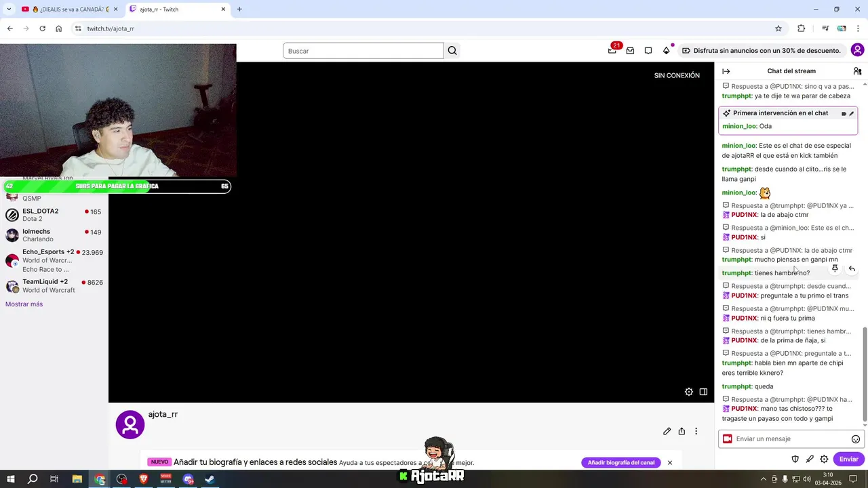
Task: Open the video player settings gear
Action: click(x=689, y=392)
